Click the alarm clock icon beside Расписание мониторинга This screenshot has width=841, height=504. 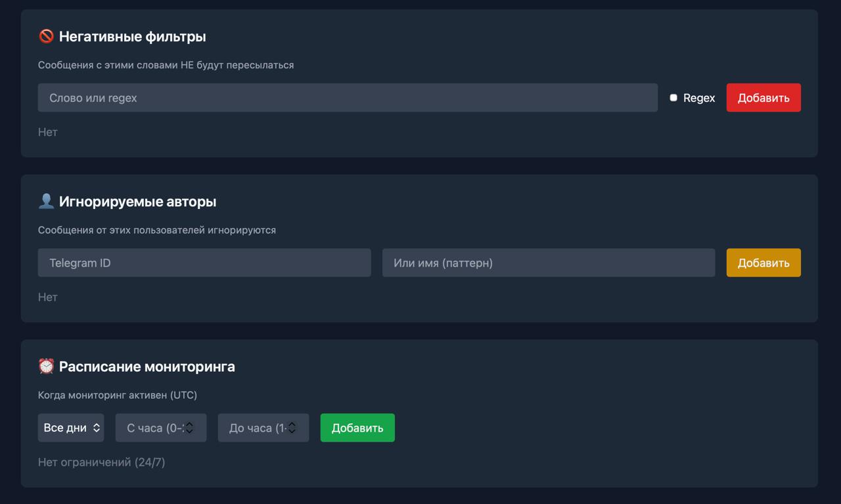pyautogui.click(x=46, y=367)
